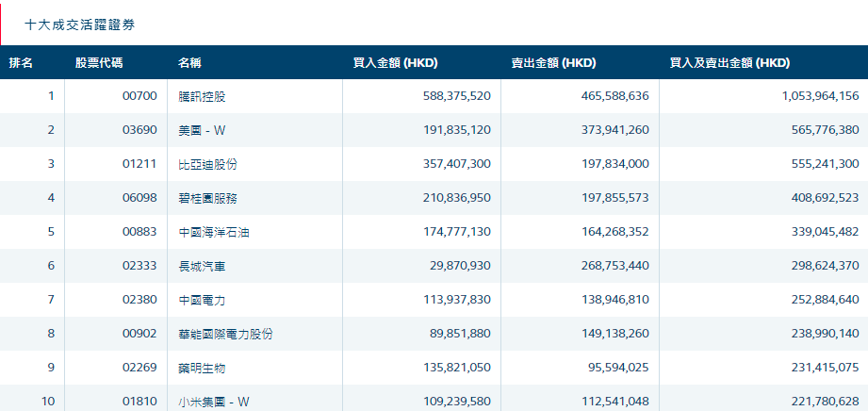Click the 十大成交活躍證券 section title

(x=80, y=25)
